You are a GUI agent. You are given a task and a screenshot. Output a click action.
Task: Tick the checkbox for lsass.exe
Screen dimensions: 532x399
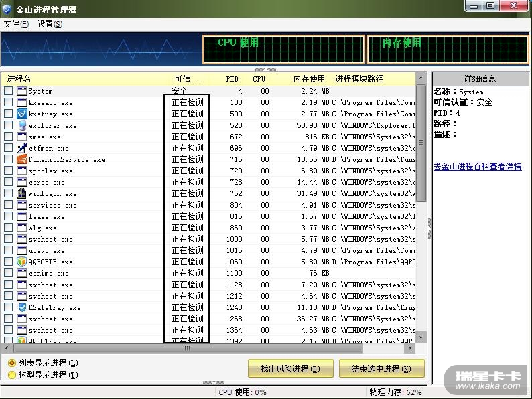point(9,216)
